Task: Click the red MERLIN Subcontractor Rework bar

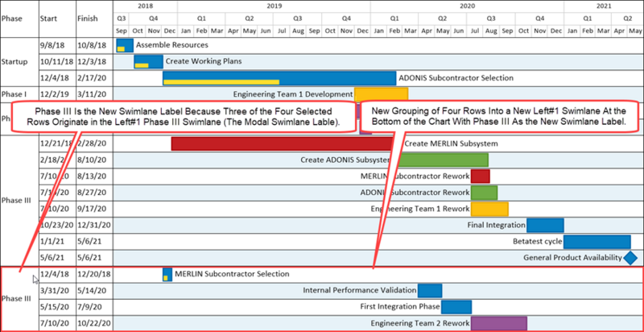Action: [480, 176]
